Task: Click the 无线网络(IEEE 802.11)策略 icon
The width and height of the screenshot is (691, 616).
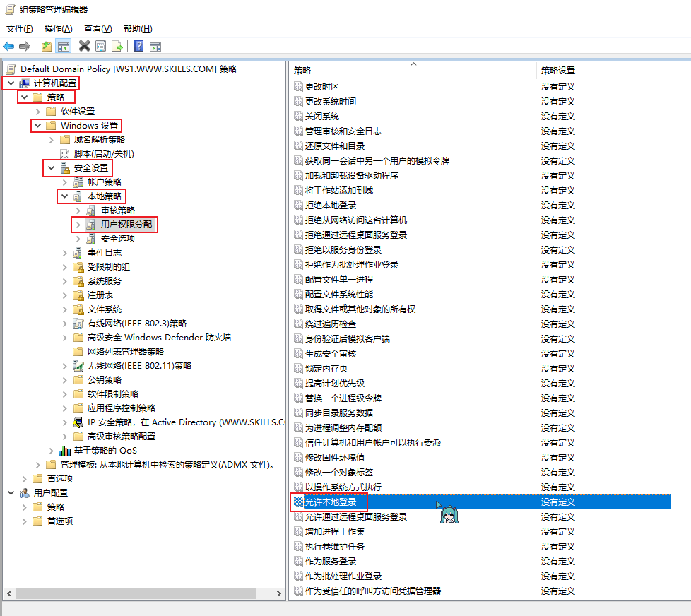Action: pos(78,366)
